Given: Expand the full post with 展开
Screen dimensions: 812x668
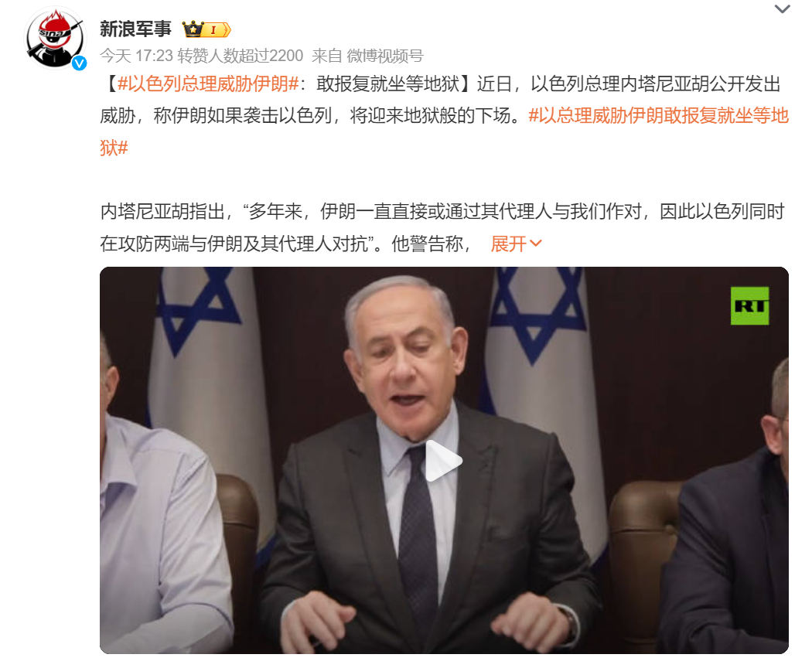Looking at the screenshot, I should click(508, 244).
